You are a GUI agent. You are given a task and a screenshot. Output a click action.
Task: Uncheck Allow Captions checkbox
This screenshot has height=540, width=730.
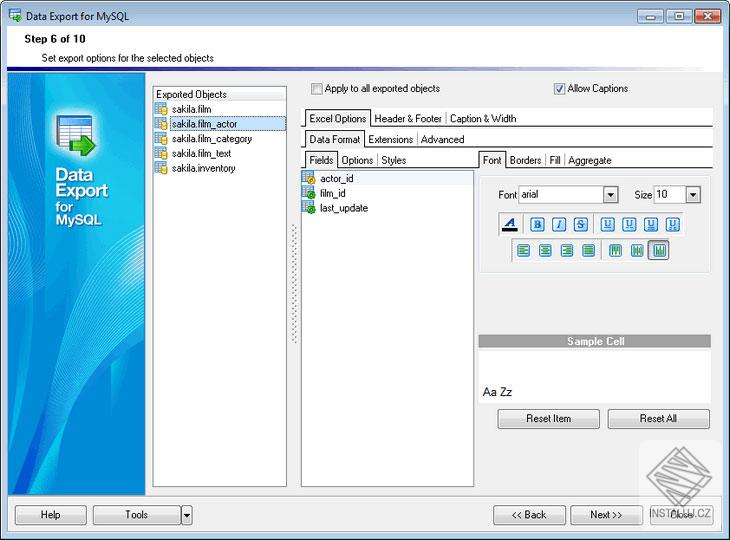pyautogui.click(x=560, y=89)
